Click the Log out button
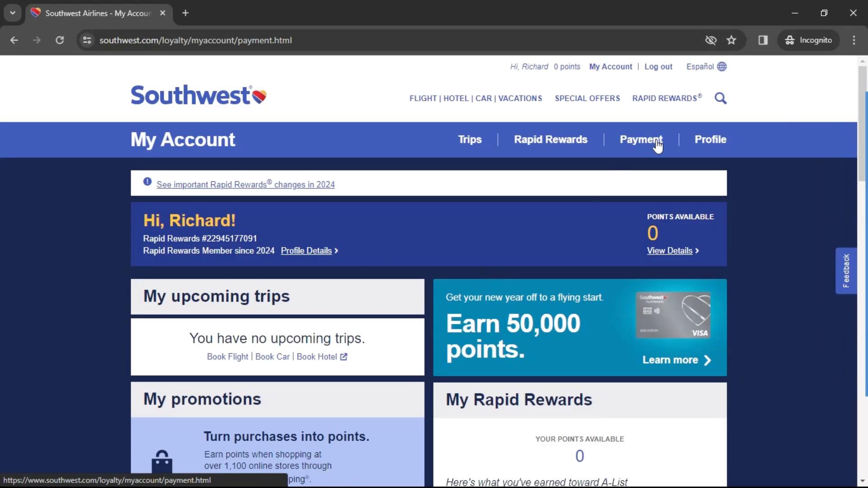 click(x=659, y=66)
